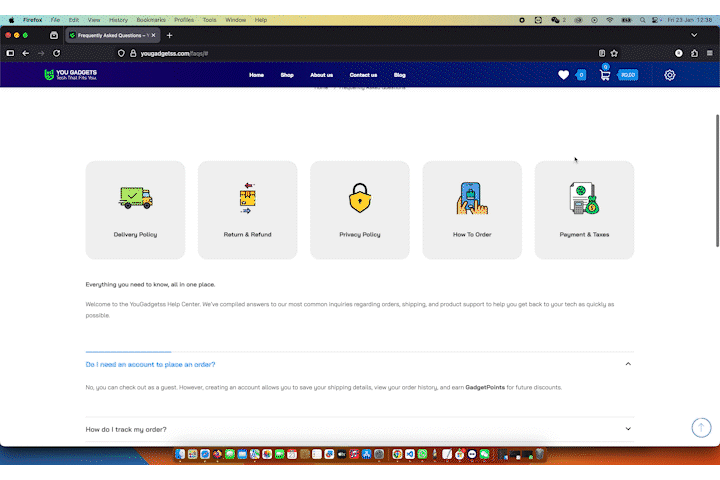720x480 pixels.
Task: Open the shopping cart icon
Action: 605,75
